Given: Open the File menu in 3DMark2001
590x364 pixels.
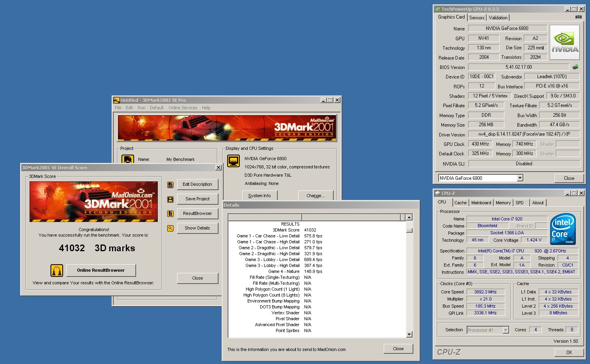Looking at the screenshot, I should pos(118,108).
